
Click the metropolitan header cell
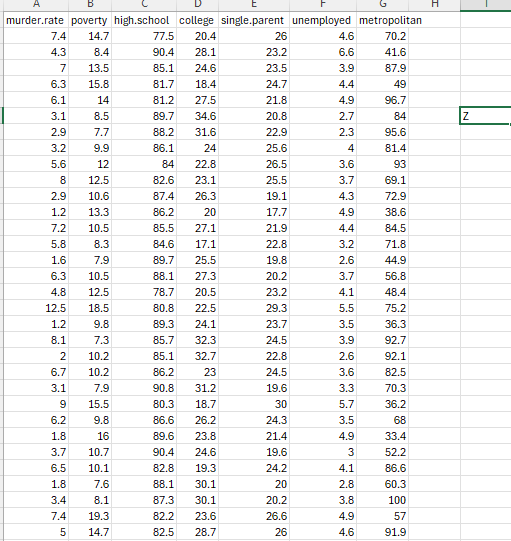[383, 20]
